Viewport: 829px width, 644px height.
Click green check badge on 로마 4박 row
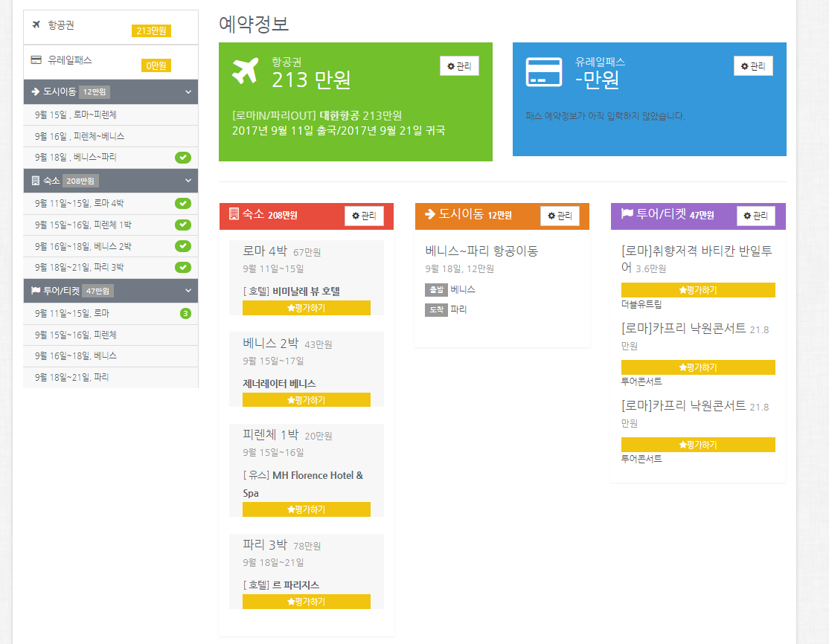[183, 204]
